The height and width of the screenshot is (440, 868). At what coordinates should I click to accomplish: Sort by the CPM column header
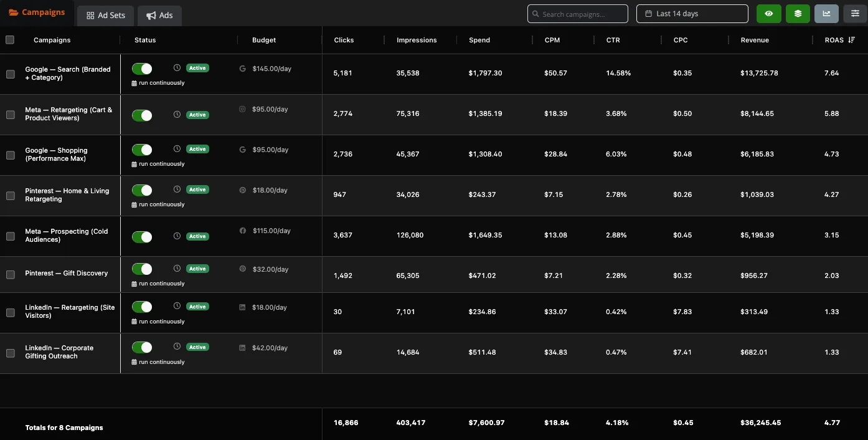[552, 40]
